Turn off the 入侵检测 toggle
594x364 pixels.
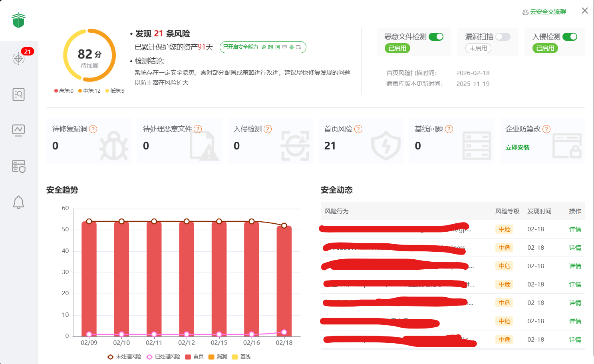(x=570, y=37)
